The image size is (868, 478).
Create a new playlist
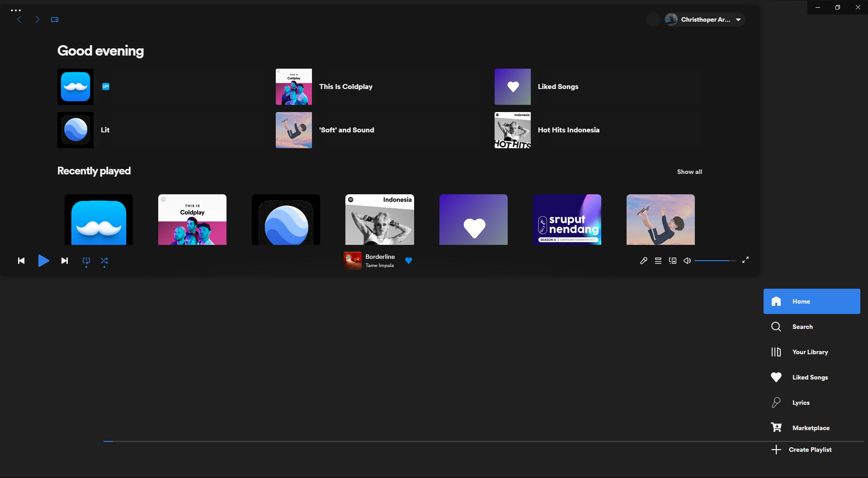coord(810,449)
